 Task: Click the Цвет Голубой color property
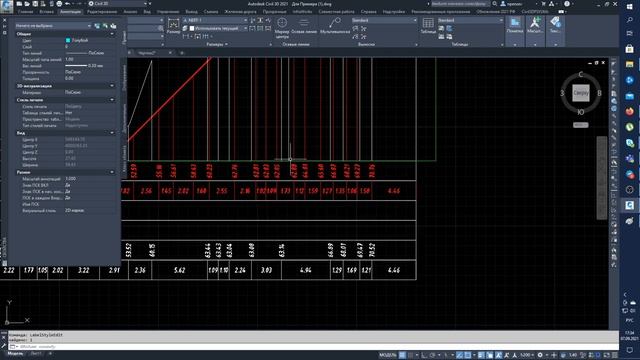click(65, 40)
